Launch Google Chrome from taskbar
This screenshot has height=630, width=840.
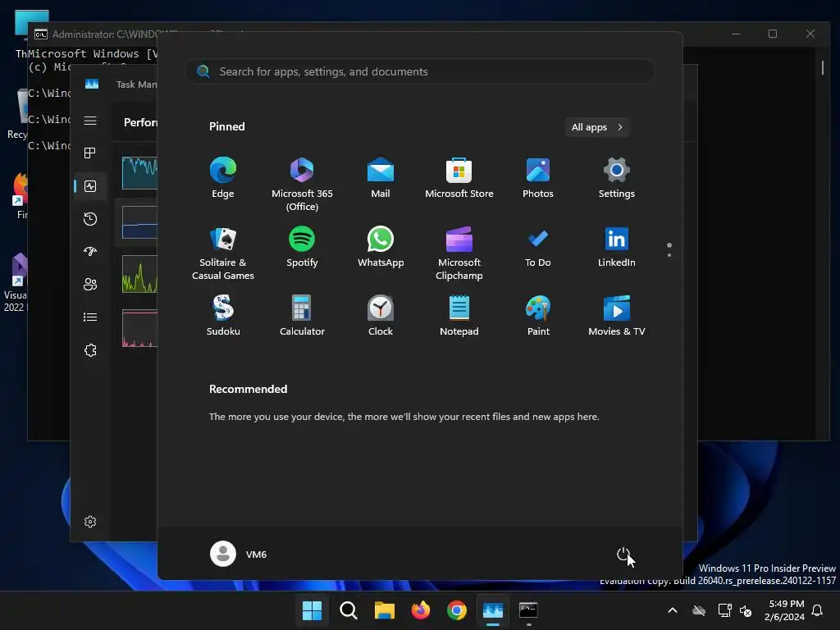pyautogui.click(x=456, y=610)
